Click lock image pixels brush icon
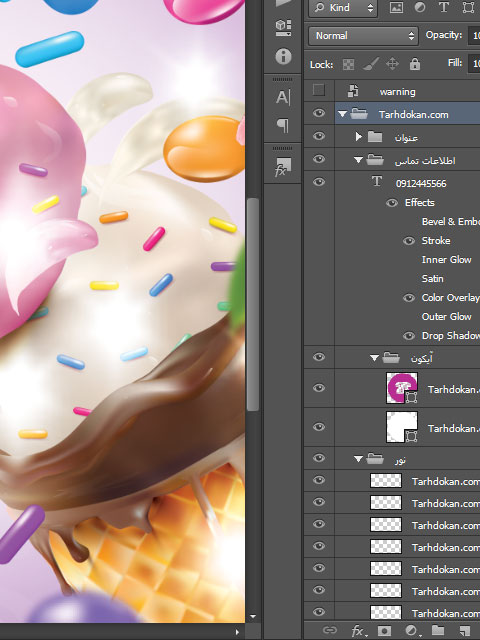 tap(371, 64)
